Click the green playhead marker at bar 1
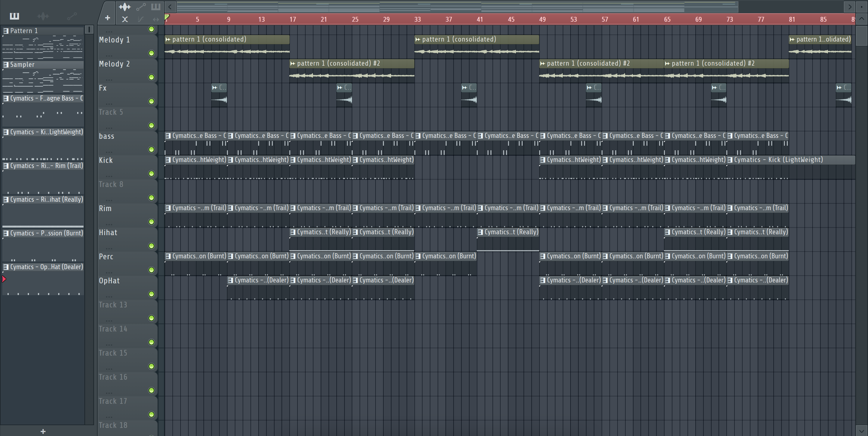 pos(167,17)
